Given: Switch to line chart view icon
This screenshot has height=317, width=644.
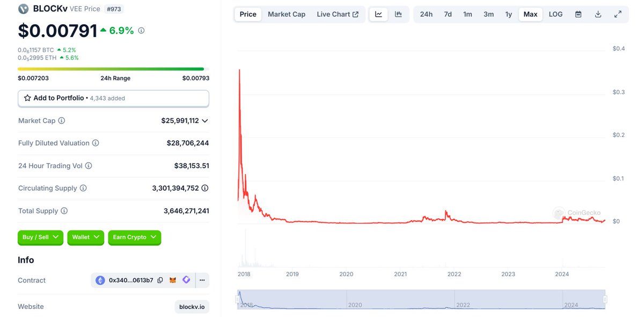Looking at the screenshot, I should tap(378, 15).
